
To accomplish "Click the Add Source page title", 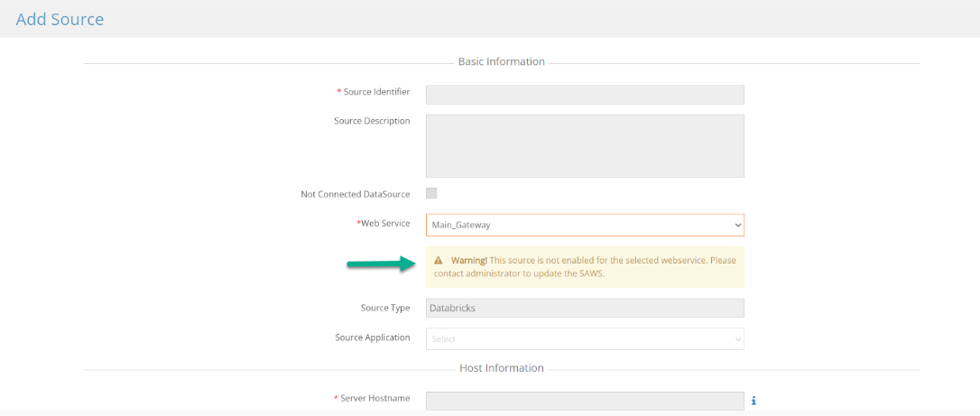I will coord(60,19).
